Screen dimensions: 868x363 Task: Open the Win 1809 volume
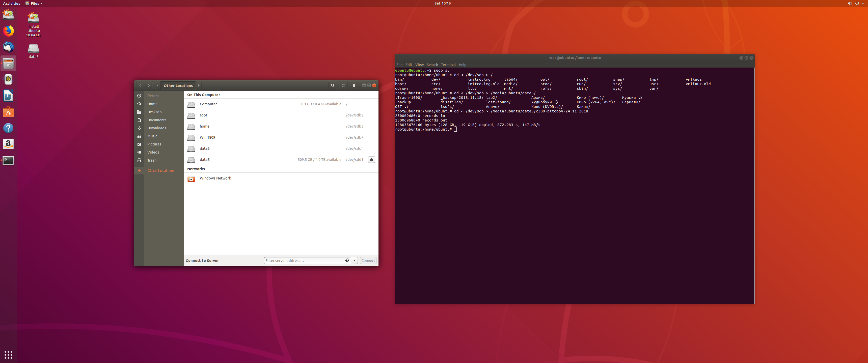coord(207,137)
